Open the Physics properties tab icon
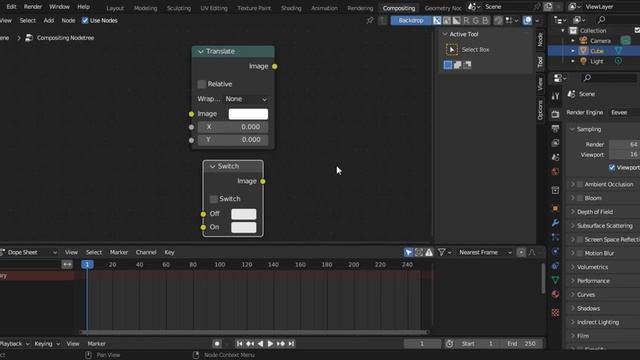Screen dimensions: 640x360 point(555,251)
